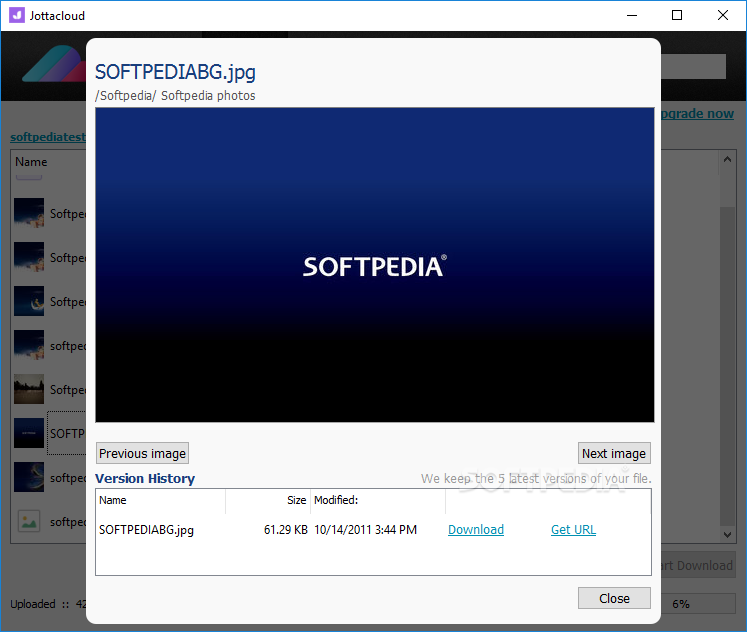Close the image preview dialog
The image size is (747, 632).
(x=614, y=598)
